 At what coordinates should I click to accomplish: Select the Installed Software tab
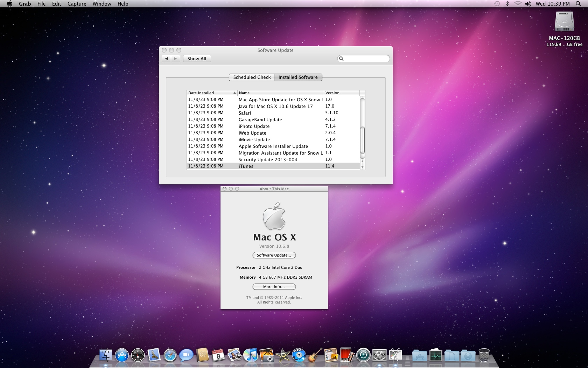298,77
